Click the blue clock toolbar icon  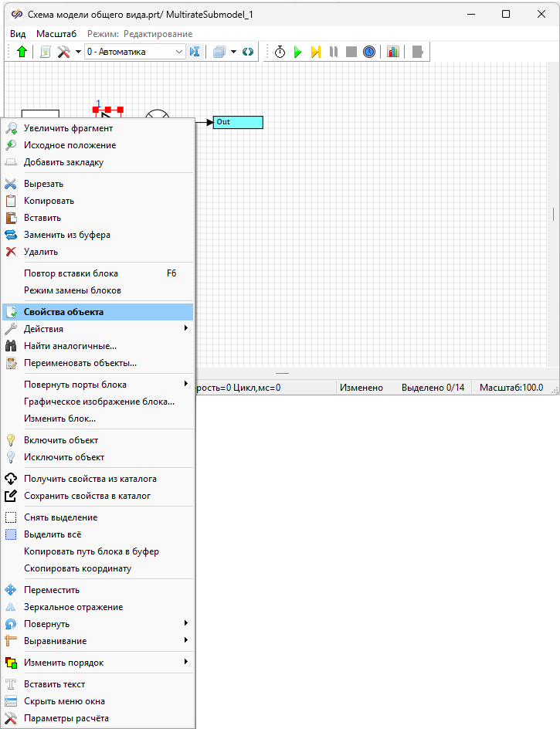pyautogui.click(x=369, y=52)
